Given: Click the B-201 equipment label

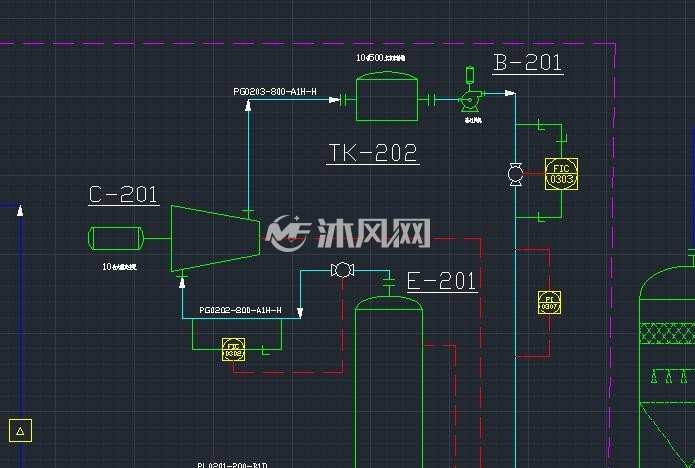Looking at the screenshot, I should (528, 62).
